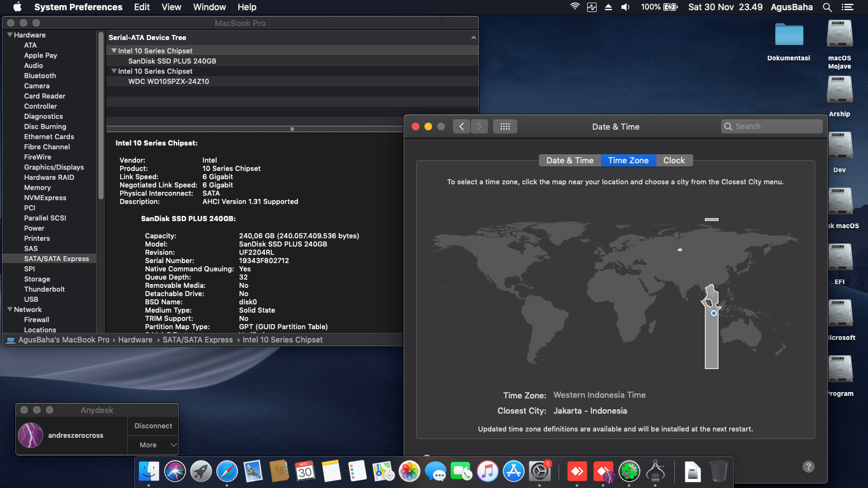Open the Apple menu
Screen dimensions: 868x488
coord(17,7)
